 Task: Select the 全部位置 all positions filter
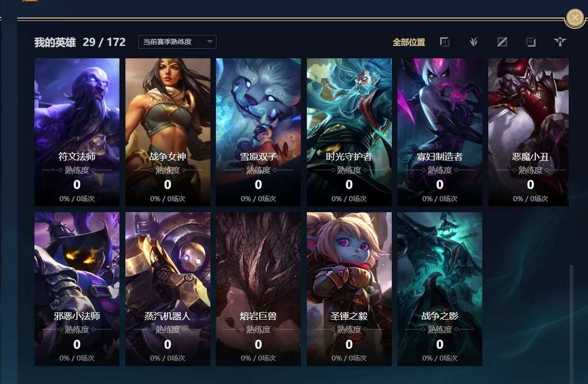click(409, 42)
